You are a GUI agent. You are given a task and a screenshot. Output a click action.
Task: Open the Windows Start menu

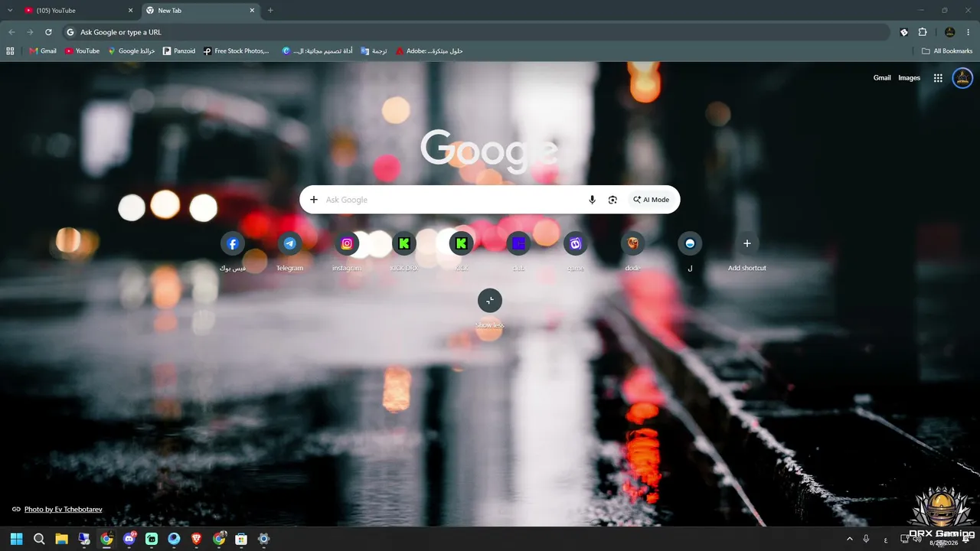[17, 539]
